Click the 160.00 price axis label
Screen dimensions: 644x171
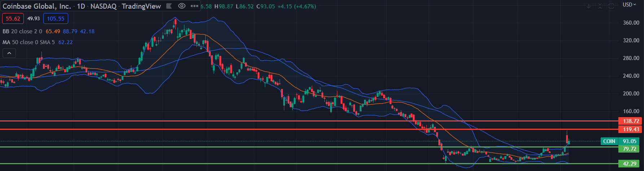click(x=631, y=111)
